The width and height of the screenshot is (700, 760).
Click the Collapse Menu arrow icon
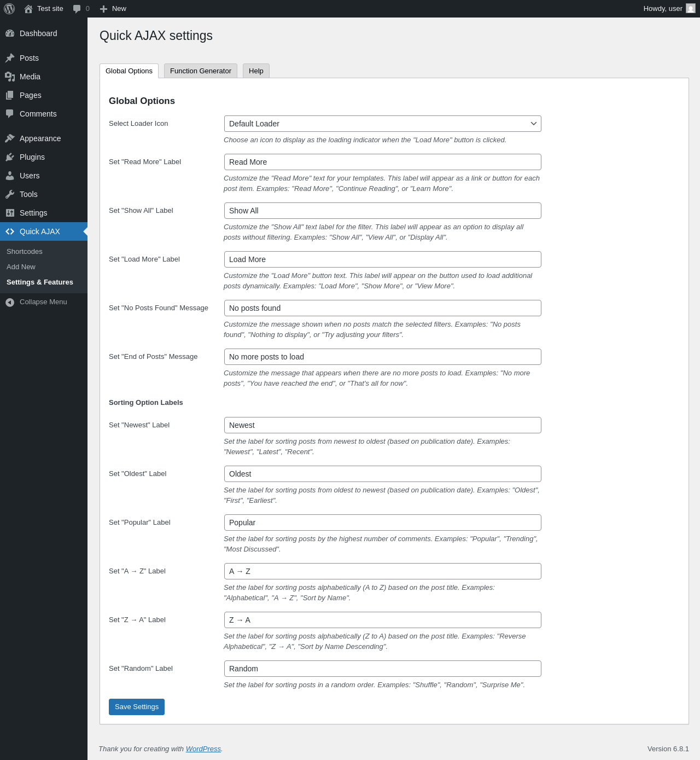[10, 302]
